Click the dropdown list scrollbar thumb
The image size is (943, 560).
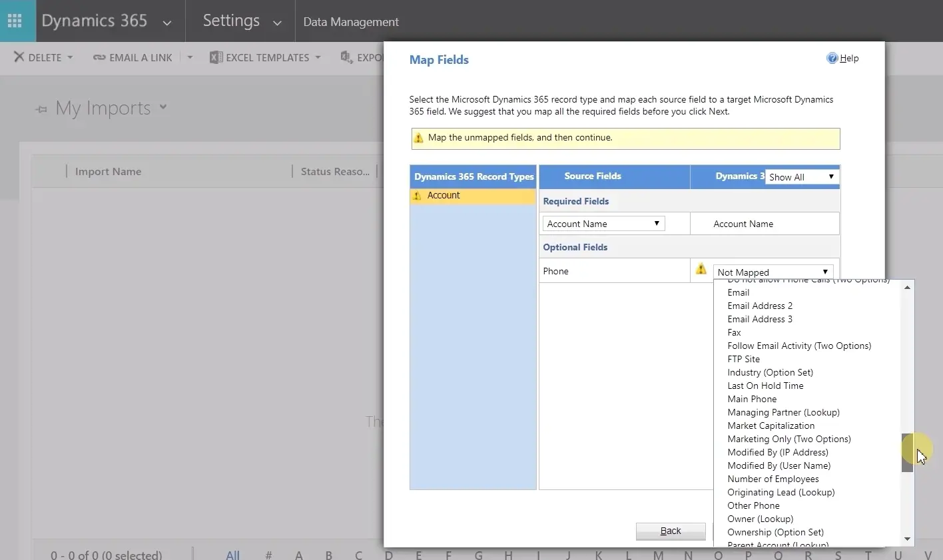(907, 453)
